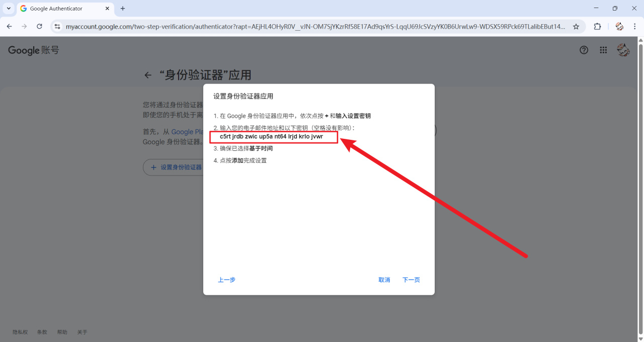This screenshot has width=644, height=342.
Task: Open the Extensions puzzle icon
Action: pos(597,27)
